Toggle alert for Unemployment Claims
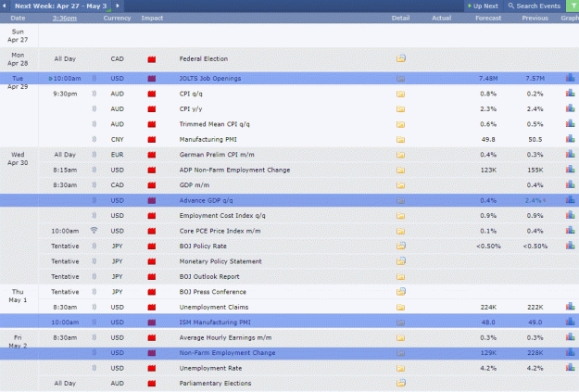The width and height of the screenshot is (579, 392). click(x=94, y=307)
